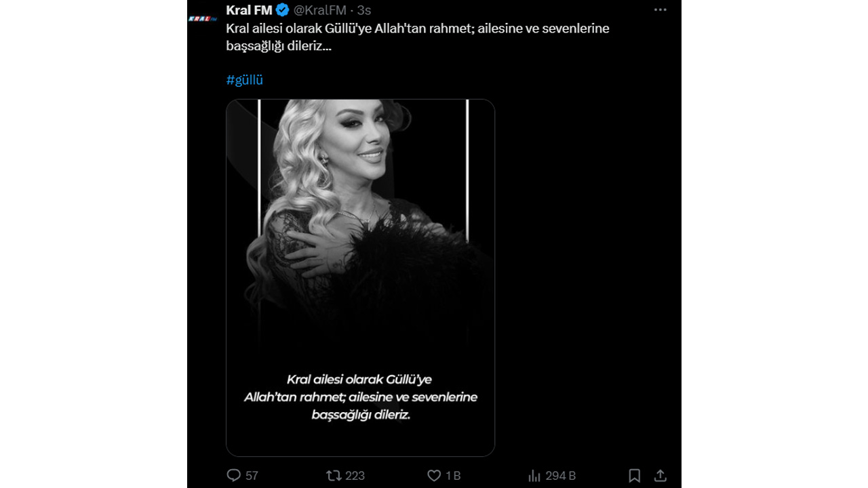Screen dimensions: 868x488
Task: Click the 223 retweets count
Action: point(355,476)
